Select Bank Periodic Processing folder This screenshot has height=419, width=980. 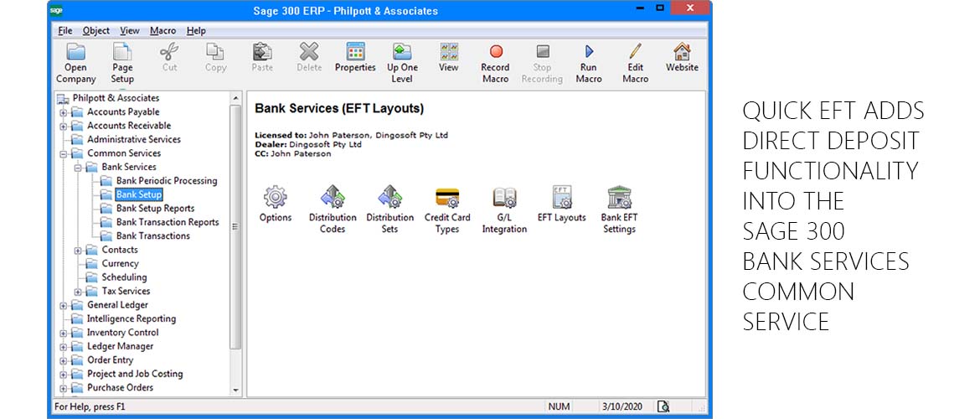tap(167, 181)
